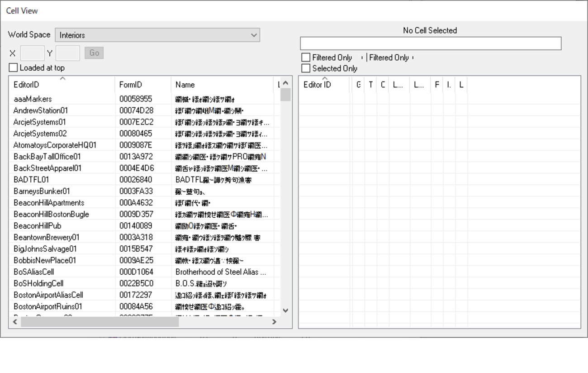Viewport: 588px width, 373px height.
Task: Tick the Selected Only checkbox
Action: tap(306, 68)
